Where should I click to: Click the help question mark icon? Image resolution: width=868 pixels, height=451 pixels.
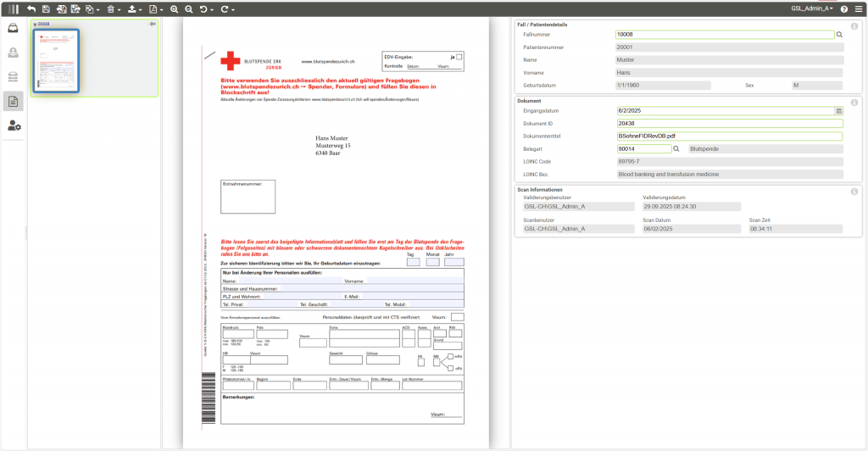[x=844, y=8]
